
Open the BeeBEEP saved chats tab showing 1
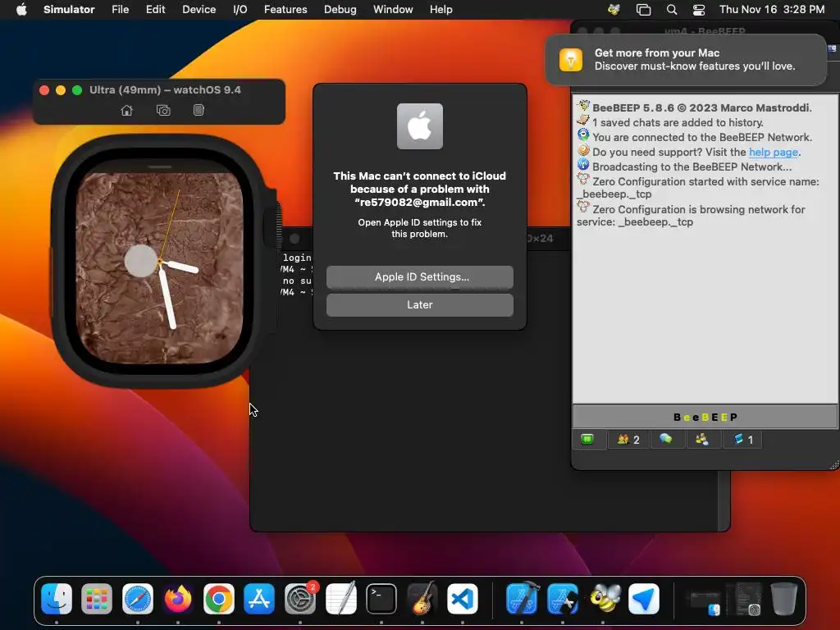[742, 440]
